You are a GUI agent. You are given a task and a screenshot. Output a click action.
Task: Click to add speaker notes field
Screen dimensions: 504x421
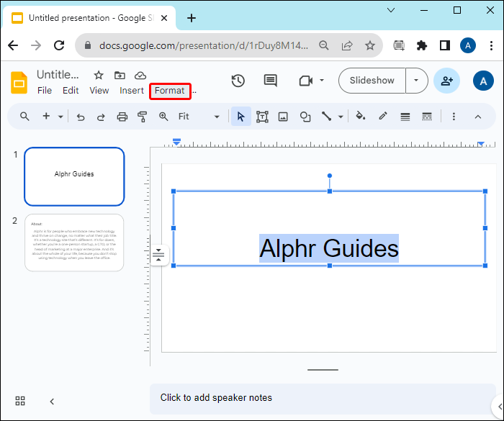[323, 398]
